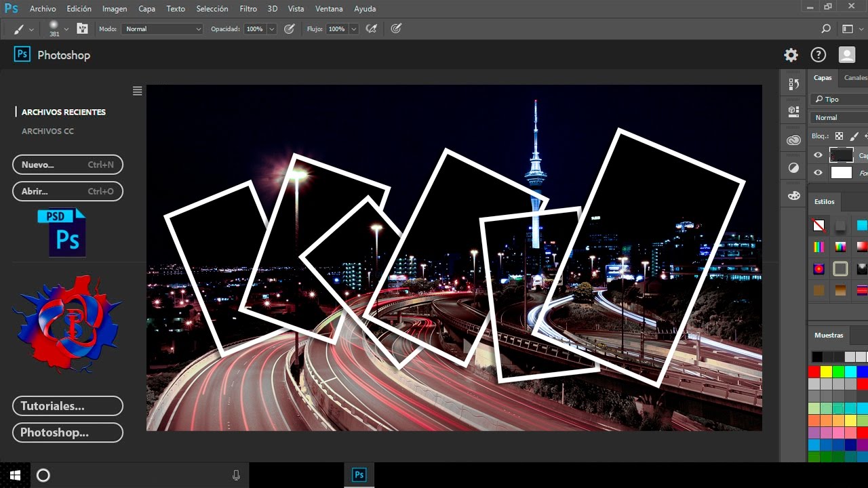This screenshot has height=488, width=868.
Task: Enable airbrush build-up mode
Action: coord(371,28)
